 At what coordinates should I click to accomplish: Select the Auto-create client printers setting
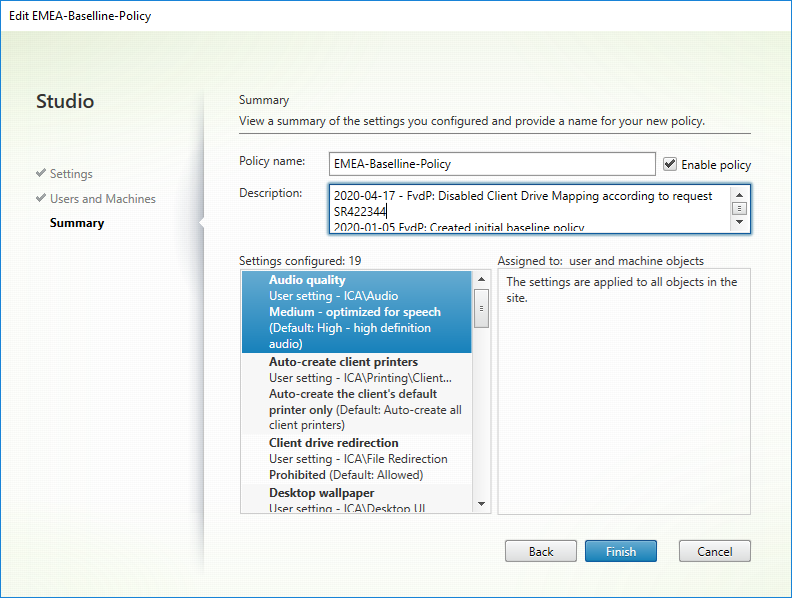[x=357, y=393]
